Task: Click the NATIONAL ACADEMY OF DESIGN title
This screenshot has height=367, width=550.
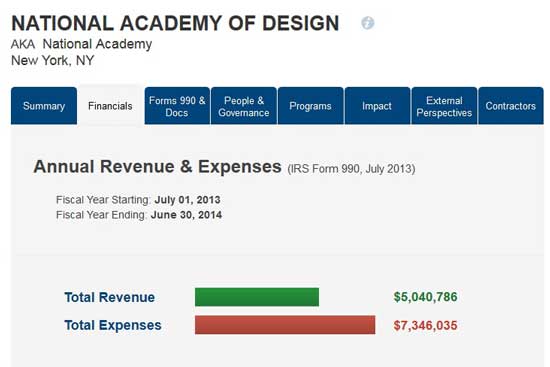Action: coord(175,23)
